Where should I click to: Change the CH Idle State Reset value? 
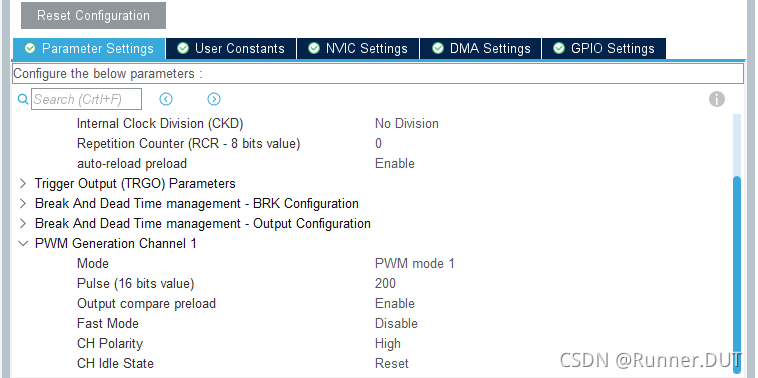click(x=392, y=363)
